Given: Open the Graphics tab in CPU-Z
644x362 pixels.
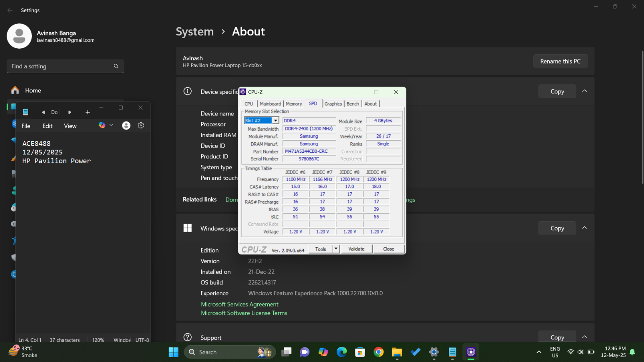Looking at the screenshot, I should pyautogui.click(x=333, y=104).
